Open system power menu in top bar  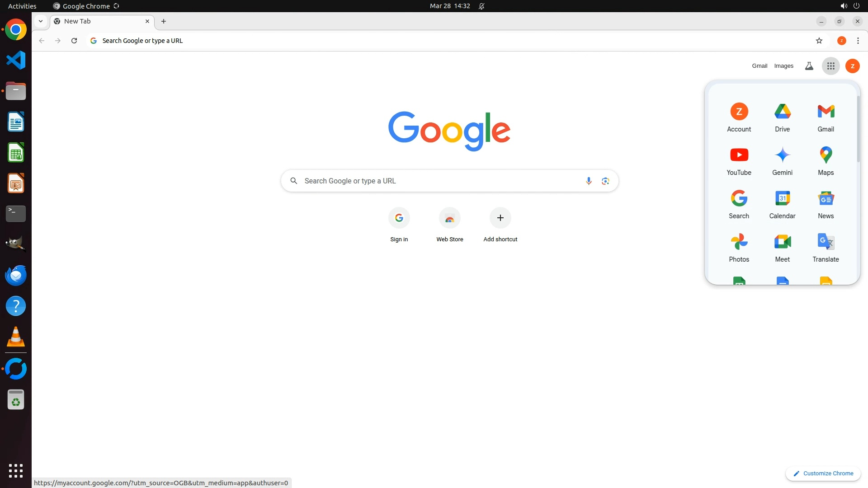[856, 6]
